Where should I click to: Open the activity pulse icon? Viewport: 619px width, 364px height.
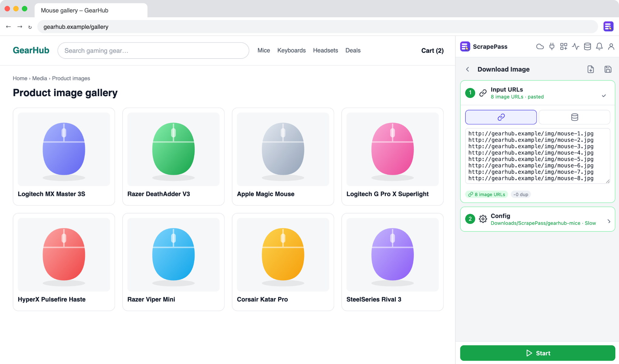point(576,46)
